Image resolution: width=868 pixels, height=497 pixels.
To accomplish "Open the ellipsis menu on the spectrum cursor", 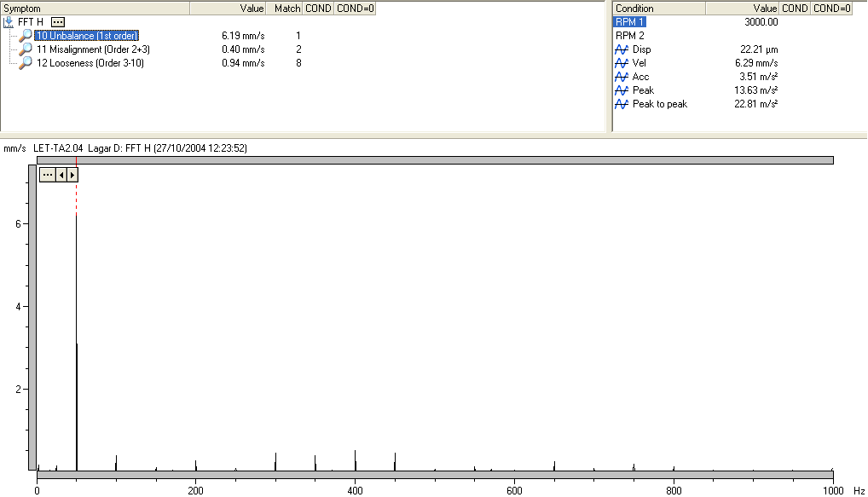I will pyautogui.click(x=48, y=174).
